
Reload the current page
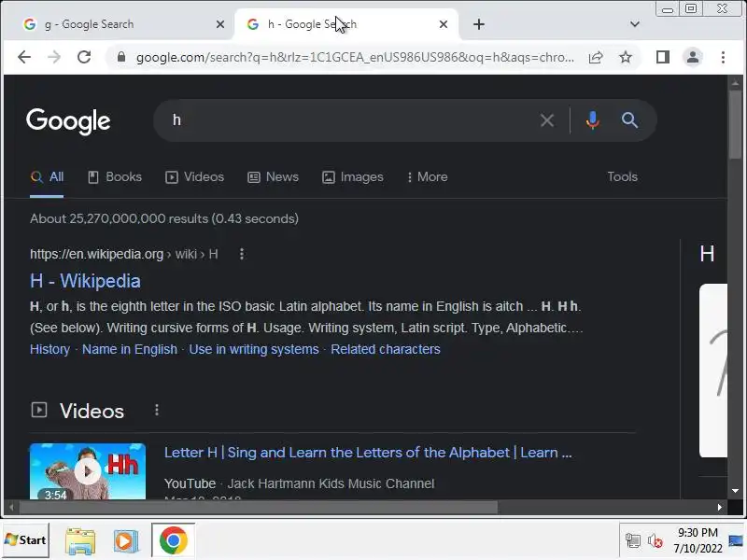point(84,57)
